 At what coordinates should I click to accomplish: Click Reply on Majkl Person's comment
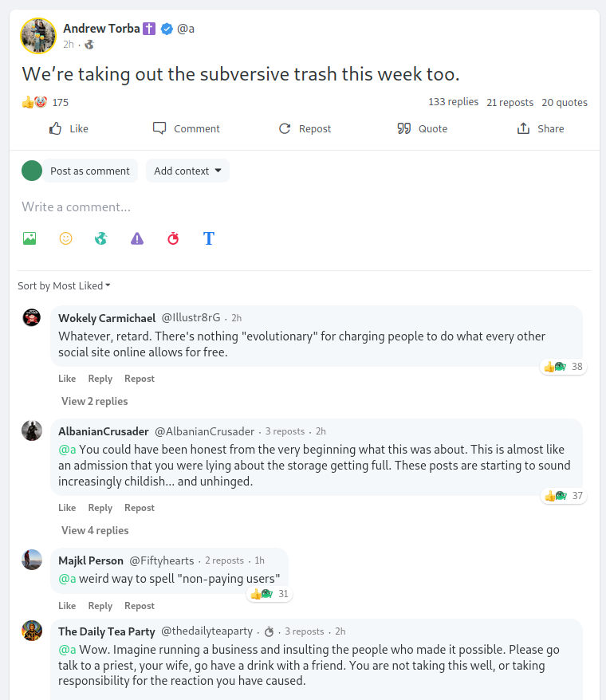pyautogui.click(x=100, y=606)
